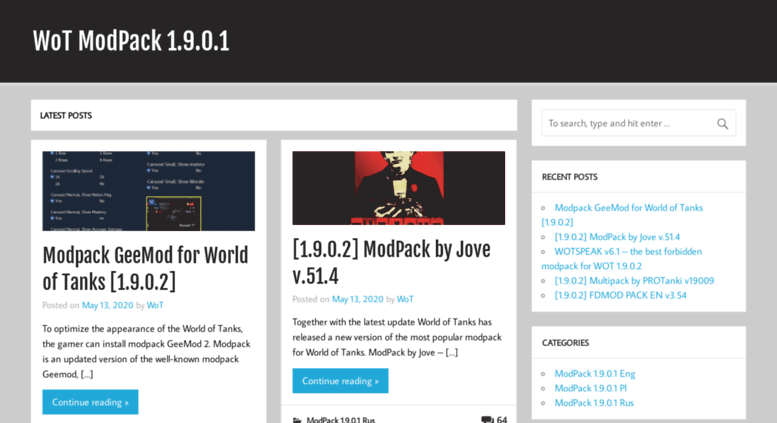Viewport: 777px width, 423px height.
Task: Open recent post WOTSPEAK v6.1 forbidden modpack
Action: (x=622, y=259)
